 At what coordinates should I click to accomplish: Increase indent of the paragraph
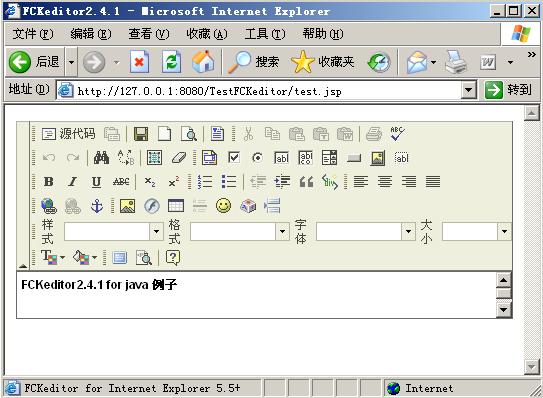click(282, 182)
